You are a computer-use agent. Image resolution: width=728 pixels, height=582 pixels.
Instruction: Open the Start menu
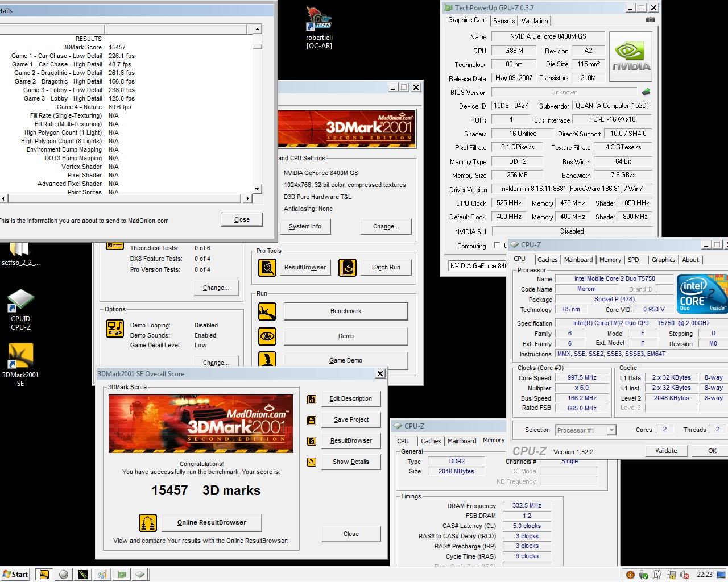pos(16,575)
